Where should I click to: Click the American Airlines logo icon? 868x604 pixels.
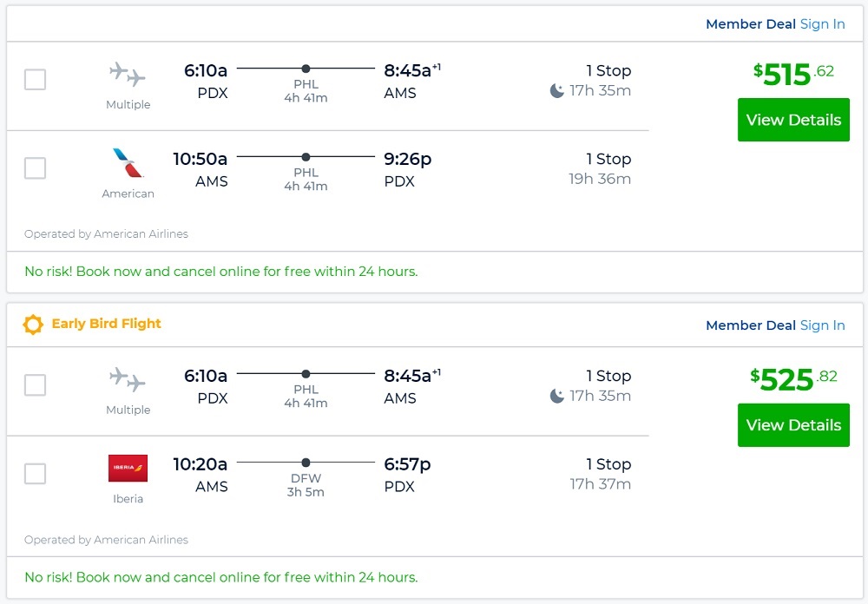pos(128,163)
